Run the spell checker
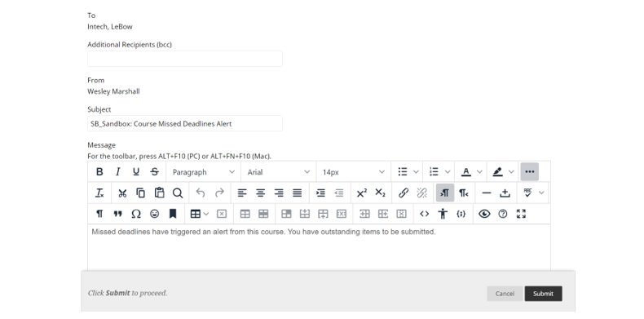 click(x=528, y=193)
